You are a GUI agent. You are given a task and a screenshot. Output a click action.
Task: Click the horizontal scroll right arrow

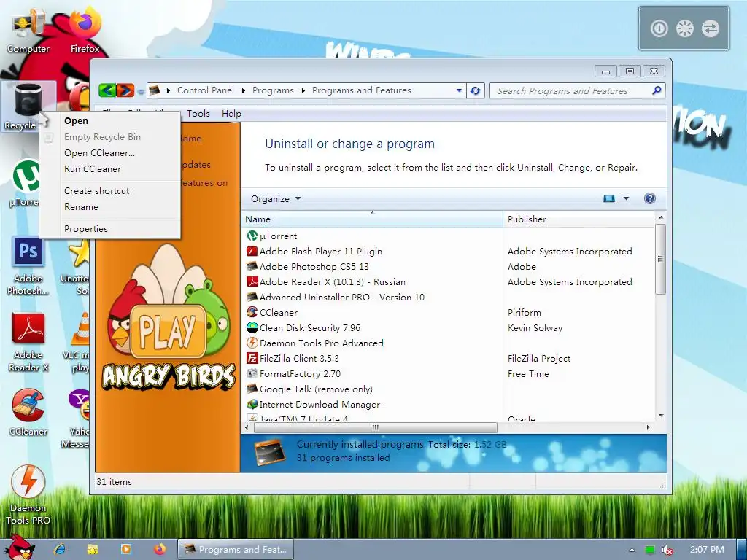648,427
